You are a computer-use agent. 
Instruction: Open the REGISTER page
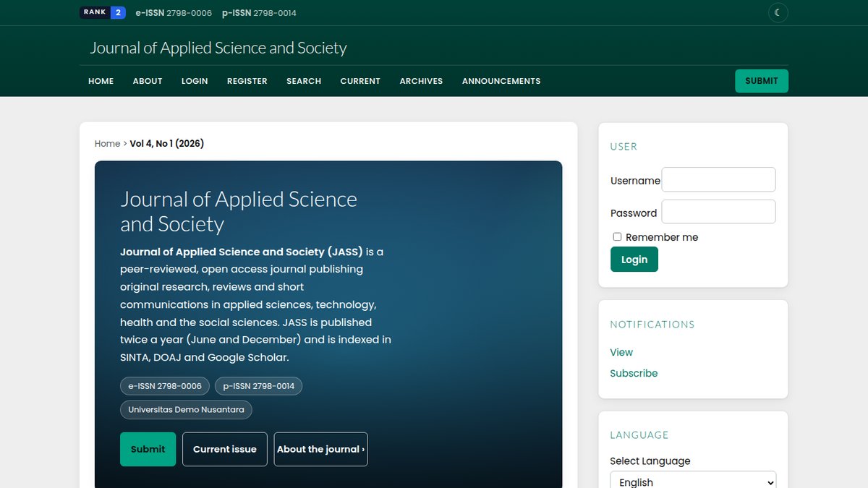coord(247,81)
